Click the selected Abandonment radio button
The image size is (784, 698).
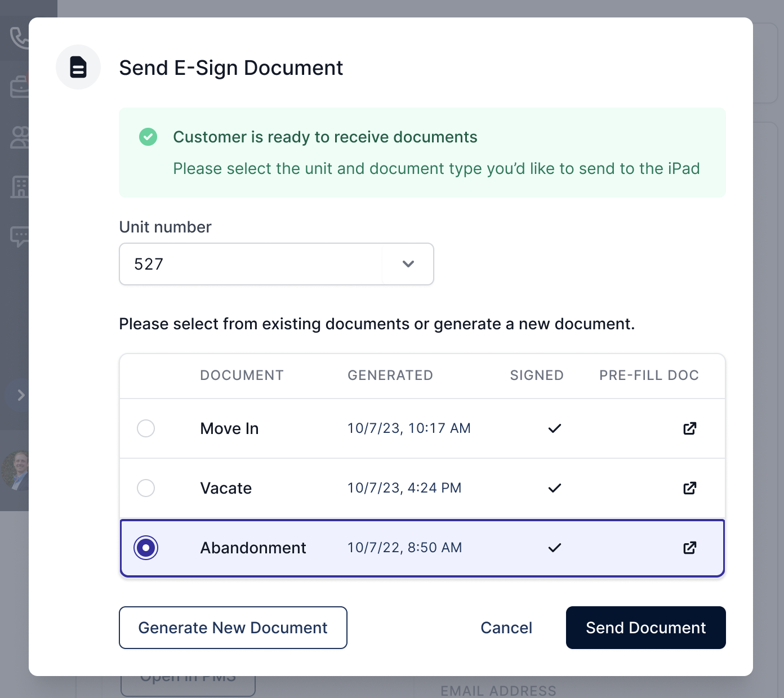146,548
